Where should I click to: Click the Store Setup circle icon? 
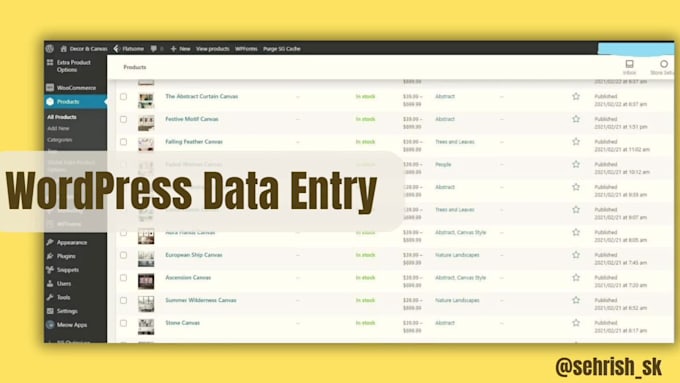click(664, 64)
